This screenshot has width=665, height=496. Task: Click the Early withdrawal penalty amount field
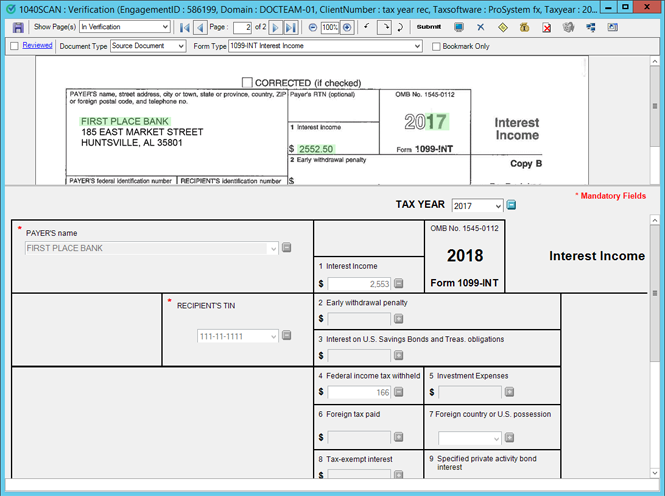[359, 319]
